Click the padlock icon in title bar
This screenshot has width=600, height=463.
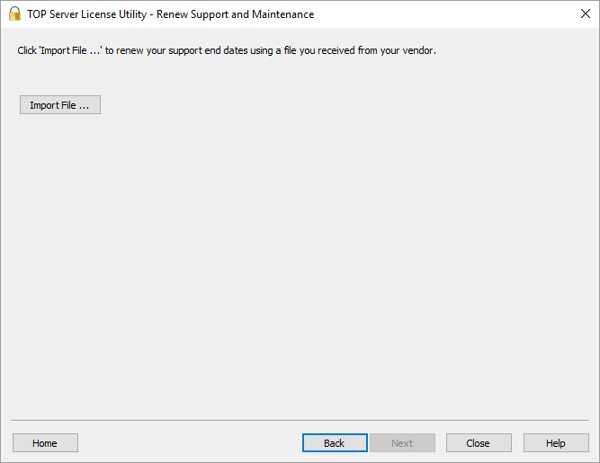[15, 14]
